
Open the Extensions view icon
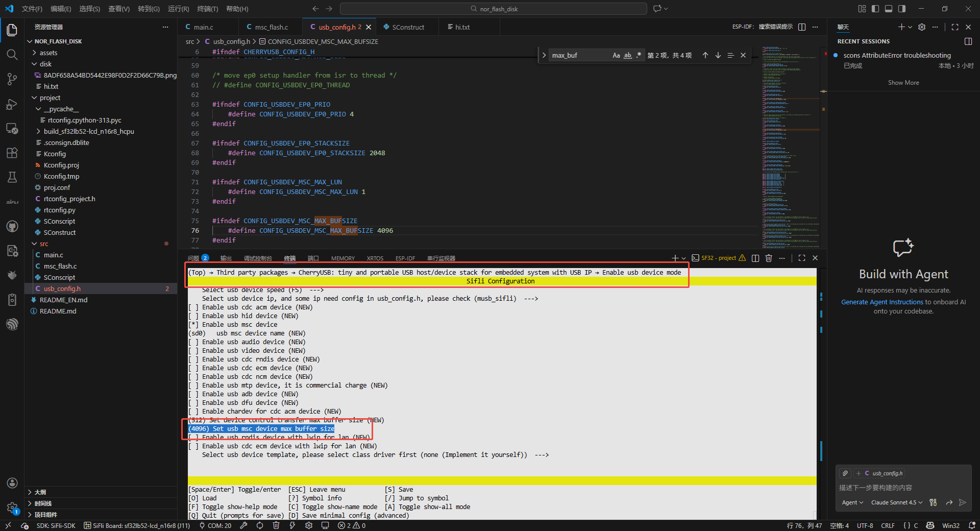click(12, 153)
